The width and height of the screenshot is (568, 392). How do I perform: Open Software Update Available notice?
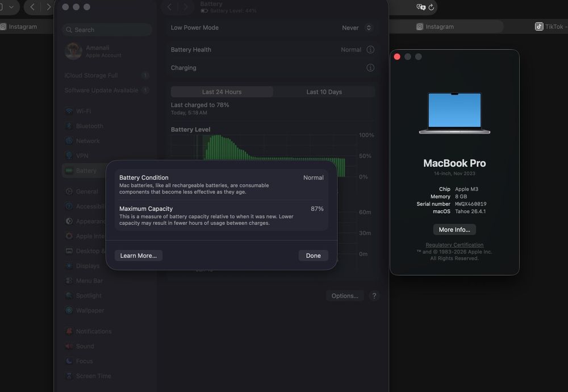[107, 90]
